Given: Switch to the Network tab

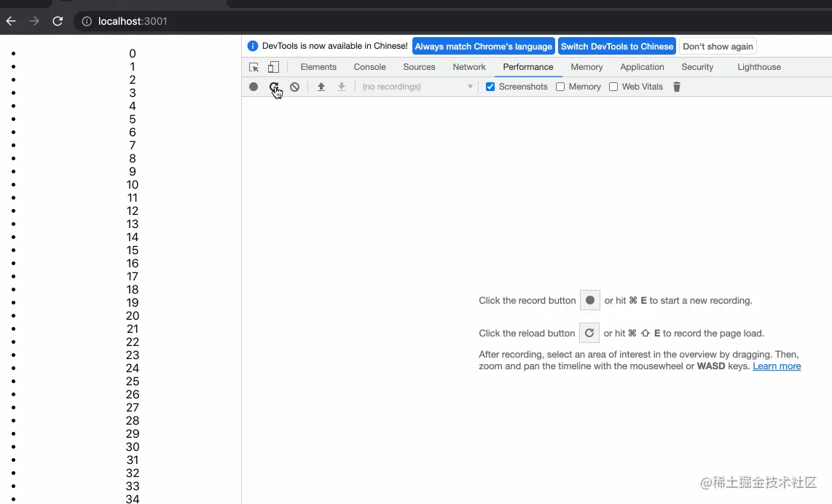Looking at the screenshot, I should (x=468, y=66).
